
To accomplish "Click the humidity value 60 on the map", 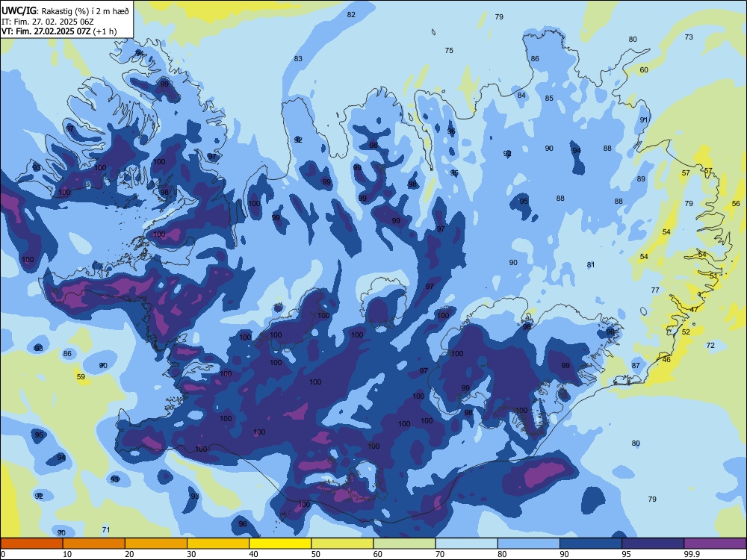I will point(644,70).
